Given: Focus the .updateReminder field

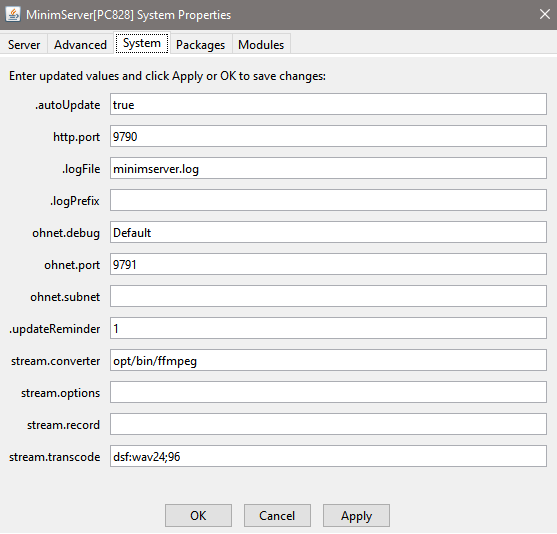Looking at the screenshot, I should coord(328,328).
